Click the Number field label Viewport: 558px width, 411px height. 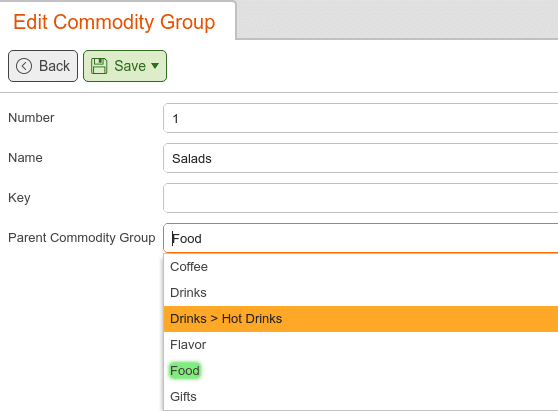31,118
